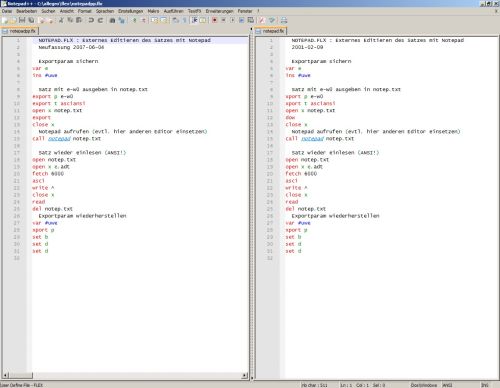Click the Find binoculars icon

pyautogui.click(x=112, y=20)
